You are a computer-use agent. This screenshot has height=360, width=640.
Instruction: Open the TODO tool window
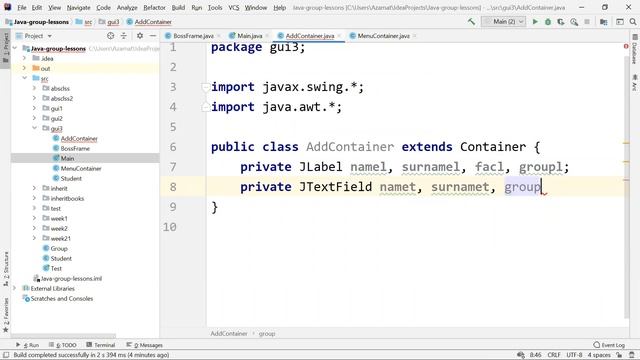62,345
